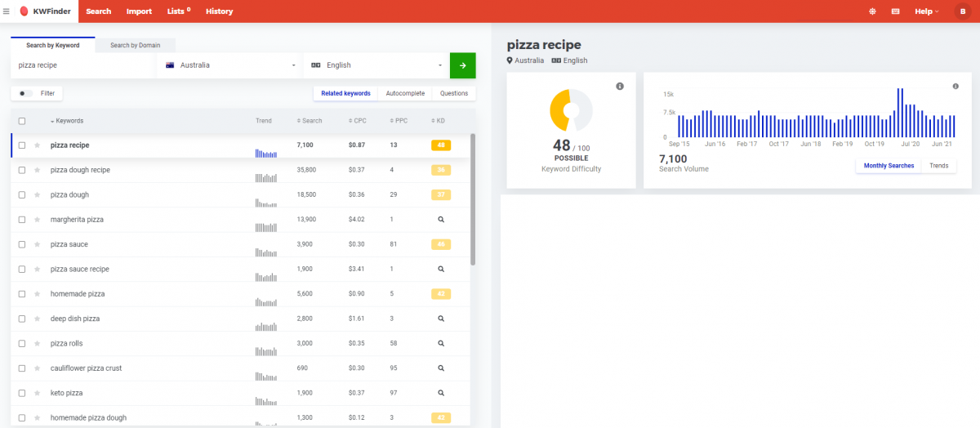980x428 pixels.
Task: Show Autocomplete keyword results
Action: 405,93
